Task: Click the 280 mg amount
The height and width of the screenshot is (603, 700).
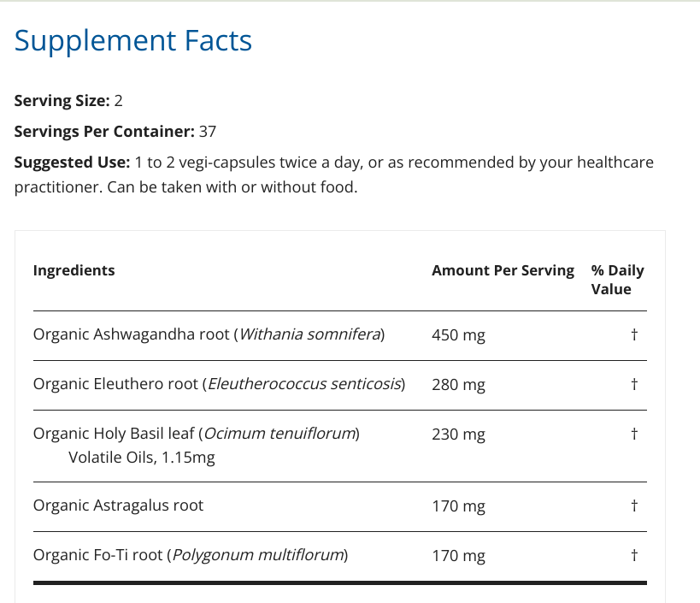Action: [x=458, y=385]
